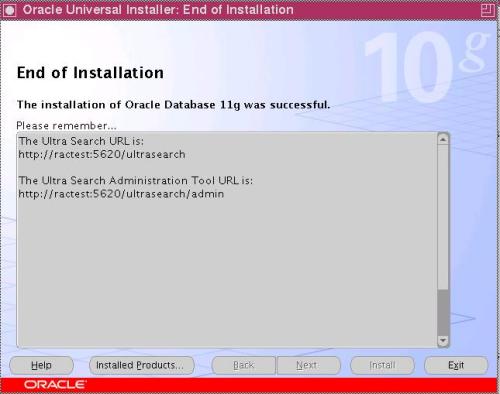Click the scroll up arrow of text area
This screenshot has height=394, width=500.
click(443, 139)
